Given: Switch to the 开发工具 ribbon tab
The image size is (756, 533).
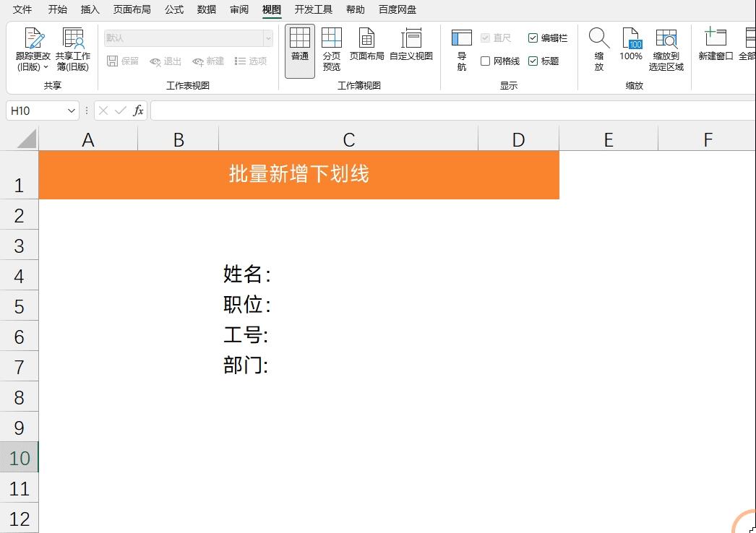Looking at the screenshot, I should (312, 9).
